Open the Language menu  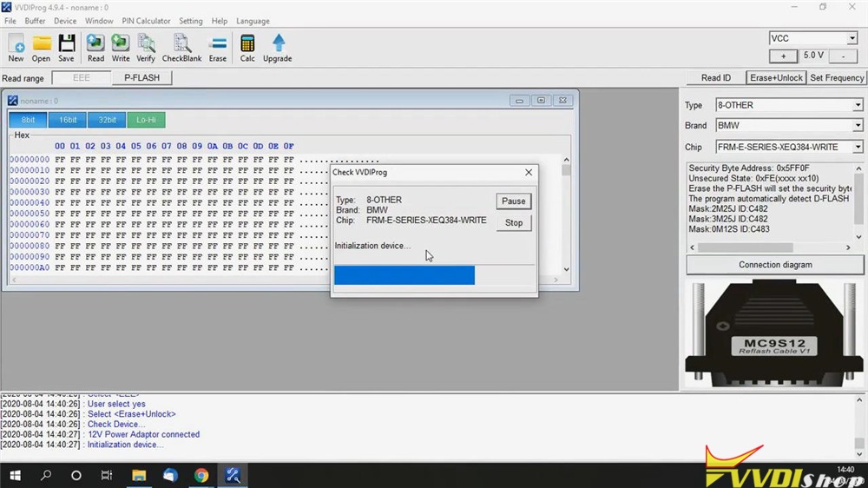click(253, 21)
